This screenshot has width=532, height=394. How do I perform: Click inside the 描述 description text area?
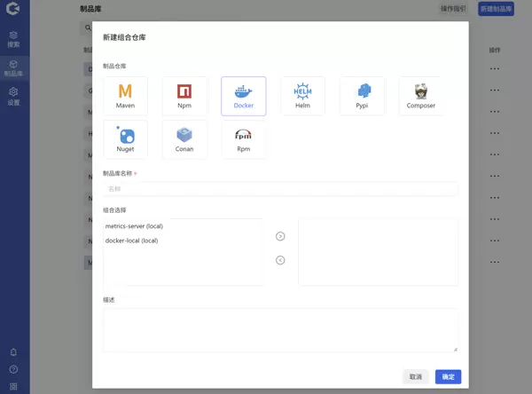pos(280,330)
